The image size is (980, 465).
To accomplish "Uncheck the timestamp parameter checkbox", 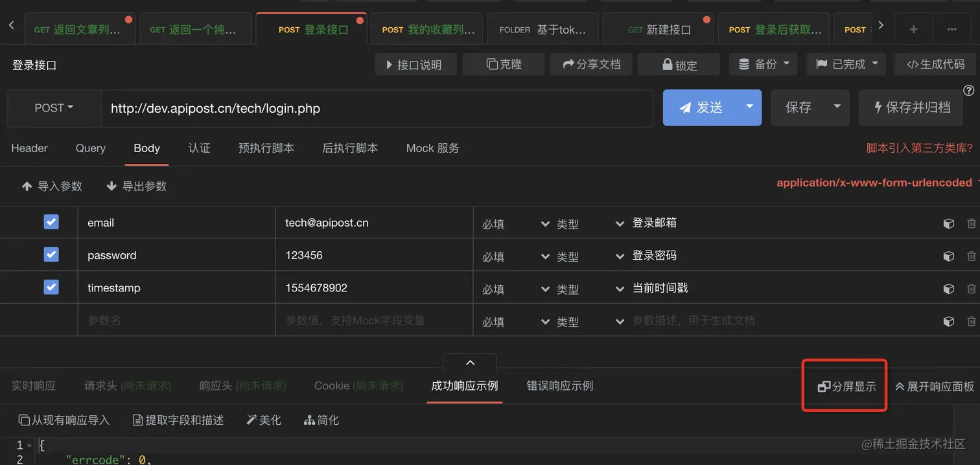I will 51,287.
